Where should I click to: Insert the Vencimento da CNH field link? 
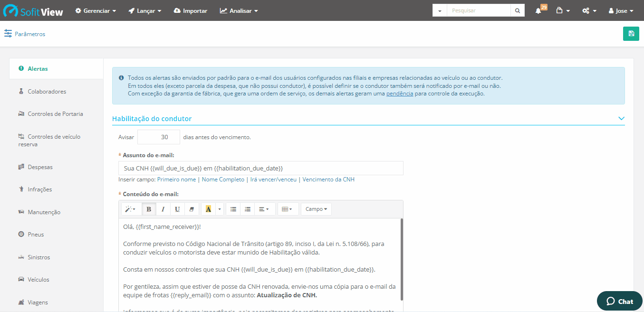pos(328,180)
